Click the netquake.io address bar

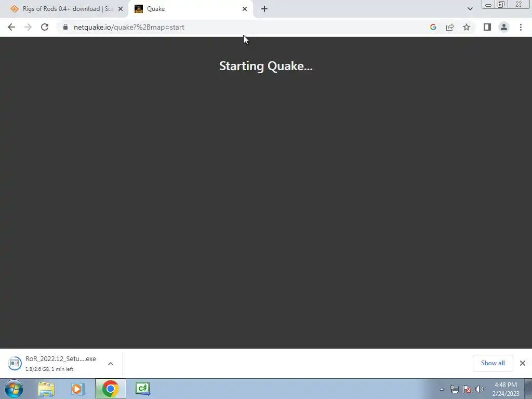point(244,27)
